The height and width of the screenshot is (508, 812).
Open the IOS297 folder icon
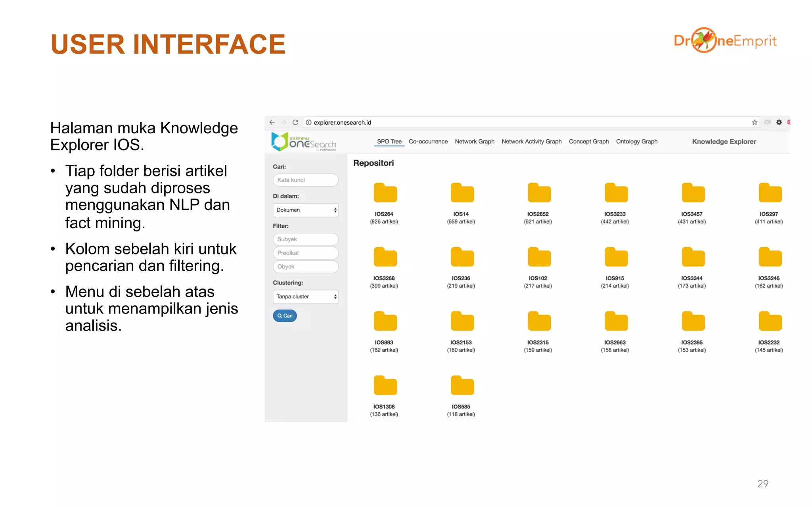point(770,193)
